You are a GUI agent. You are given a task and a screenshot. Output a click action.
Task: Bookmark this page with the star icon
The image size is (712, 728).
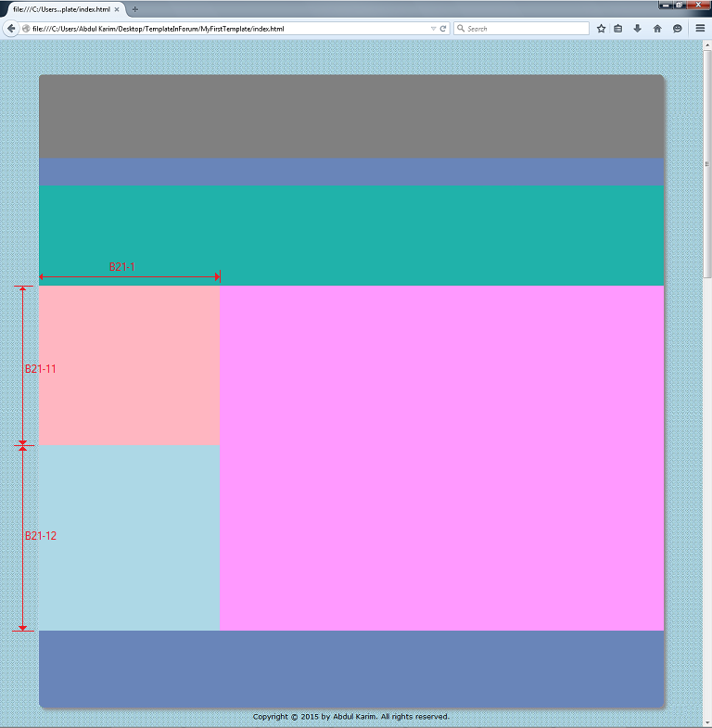(x=601, y=29)
